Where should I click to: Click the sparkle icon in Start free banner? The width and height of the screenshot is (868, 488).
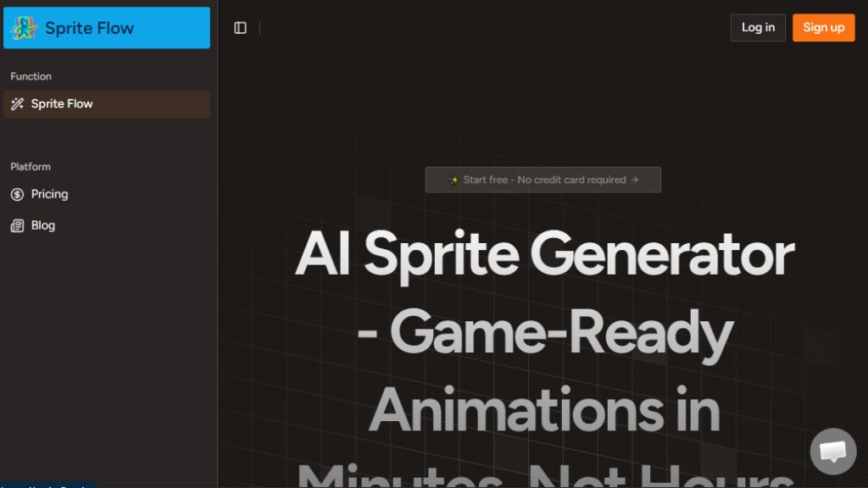click(x=453, y=180)
